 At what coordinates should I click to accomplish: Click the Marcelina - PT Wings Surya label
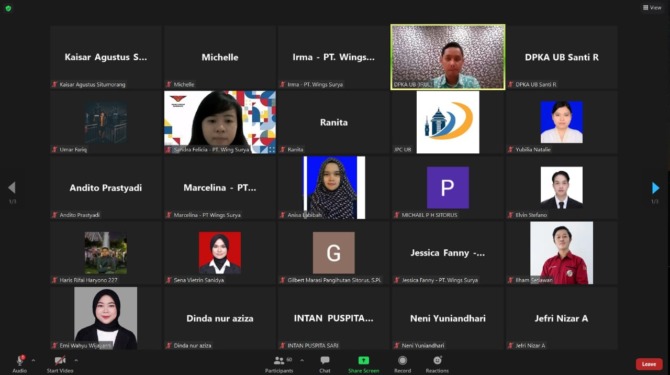click(x=207, y=215)
